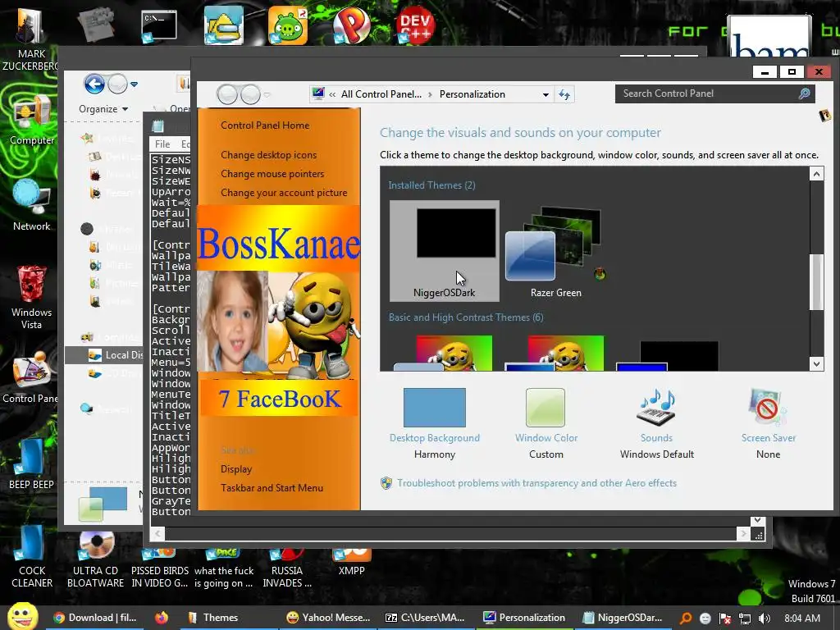840x630 pixels.
Task: Click the orange magnifier tray icon
Action: (x=686, y=619)
